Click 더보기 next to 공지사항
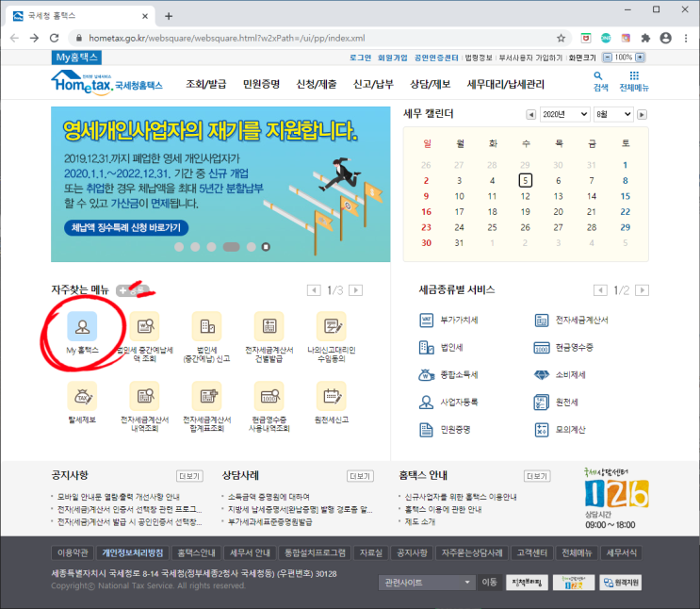 click(x=189, y=476)
